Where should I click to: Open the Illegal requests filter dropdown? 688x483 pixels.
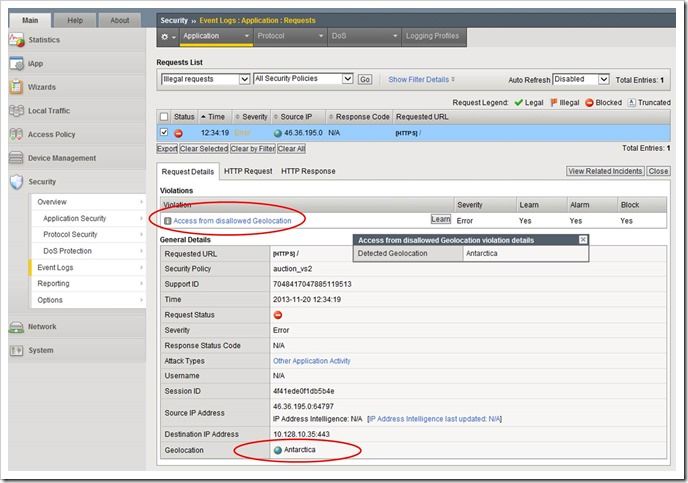point(203,79)
